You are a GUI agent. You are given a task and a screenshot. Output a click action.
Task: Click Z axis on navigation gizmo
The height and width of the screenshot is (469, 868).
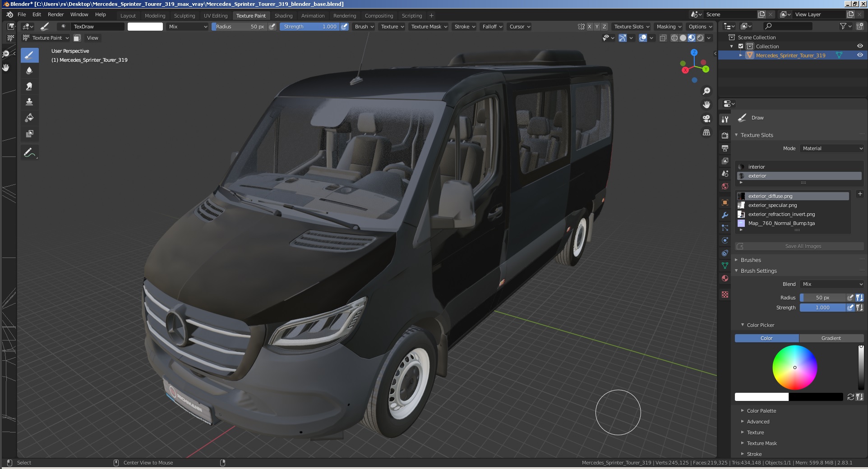694,53
